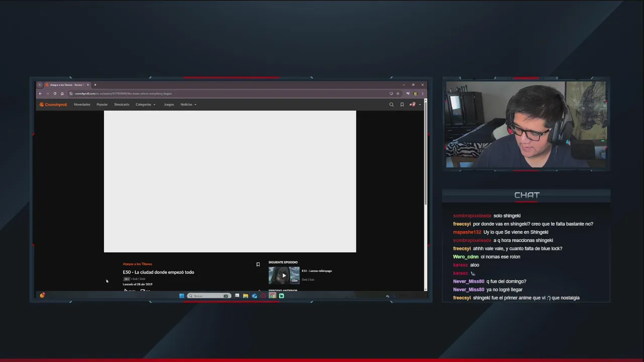
Task: Open Chrome from taskbar
Action: tap(272, 296)
